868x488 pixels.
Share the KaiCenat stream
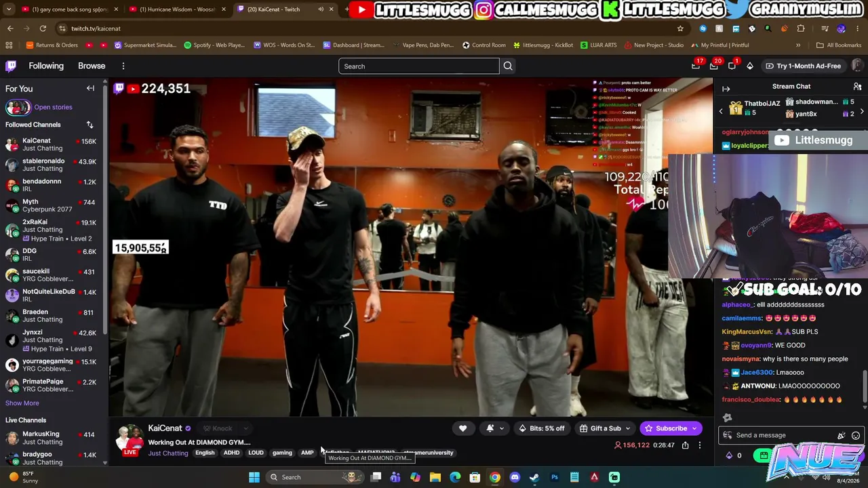(686, 445)
